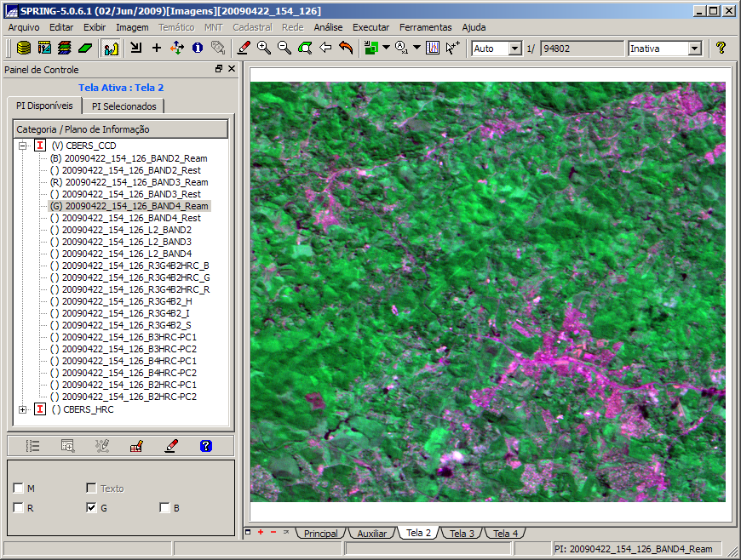Switch to the Tela 3 tab
Screen dimensions: 741x560
461,534
